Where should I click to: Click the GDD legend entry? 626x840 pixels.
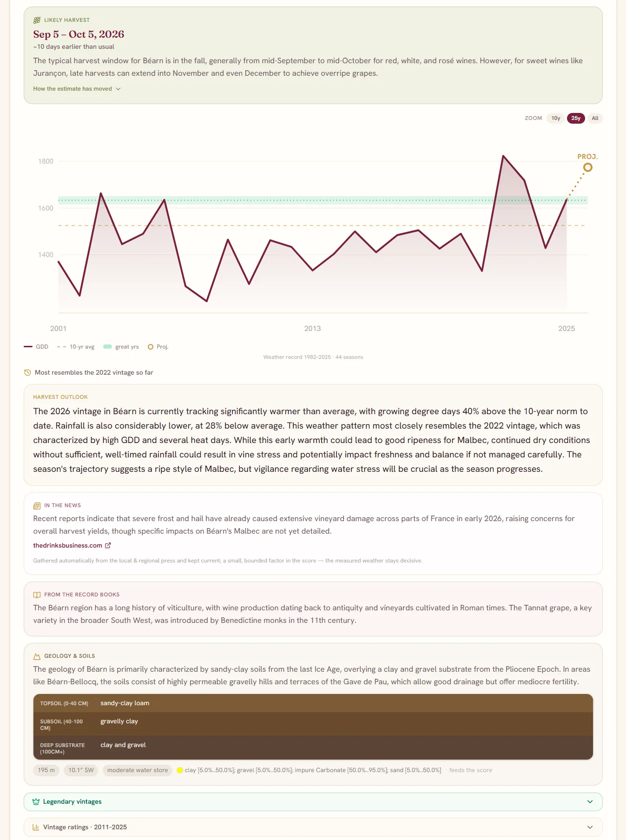click(x=36, y=347)
